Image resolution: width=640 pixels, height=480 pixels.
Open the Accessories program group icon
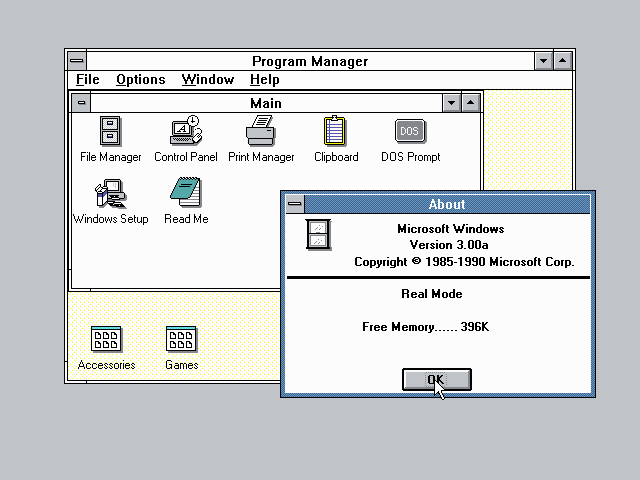tap(106, 340)
